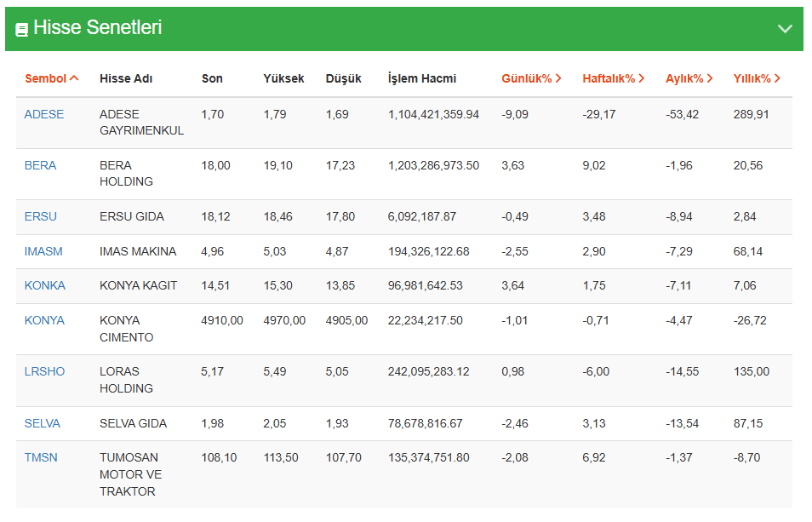The image size is (812, 522).
Task: Open the ERSU stock link
Action: click(41, 216)
